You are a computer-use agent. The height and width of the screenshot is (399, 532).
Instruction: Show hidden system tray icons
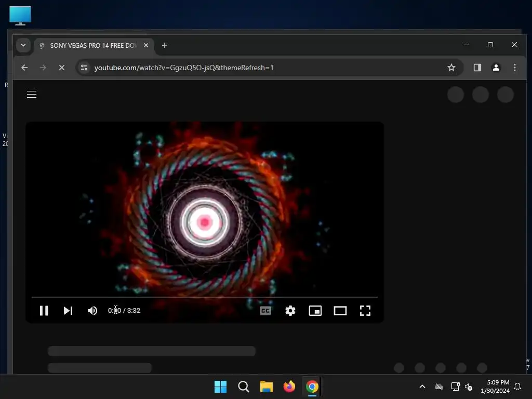pos(422,387)
